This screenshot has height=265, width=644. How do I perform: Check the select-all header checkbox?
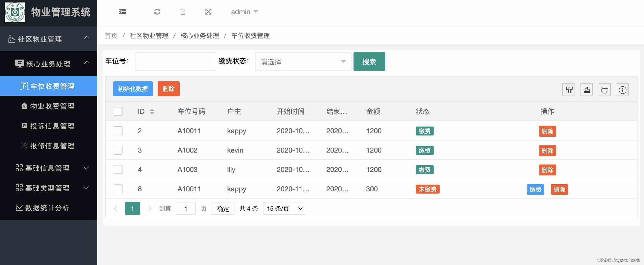118,111
